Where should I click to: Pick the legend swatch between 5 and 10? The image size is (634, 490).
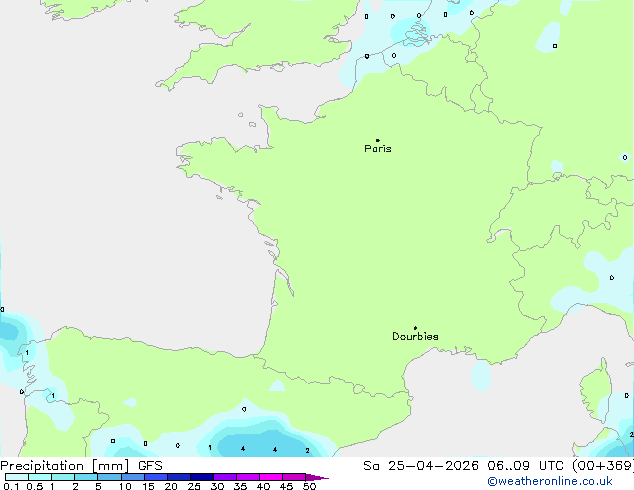pyautogui.click(x=109, y=477)
